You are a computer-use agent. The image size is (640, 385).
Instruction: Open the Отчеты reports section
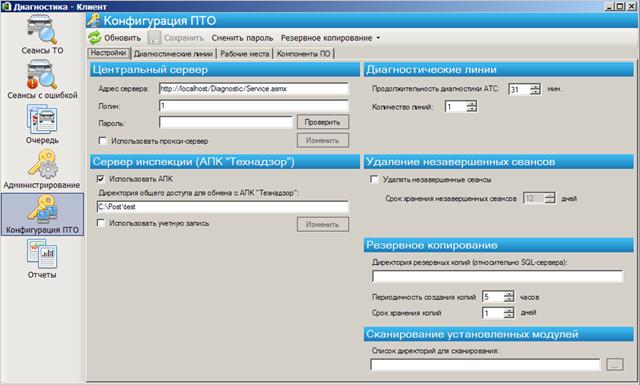coord(42,260)
